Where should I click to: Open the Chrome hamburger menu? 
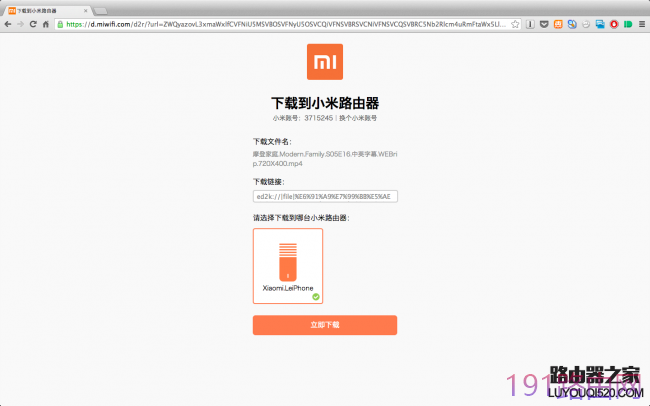(642, 24)
